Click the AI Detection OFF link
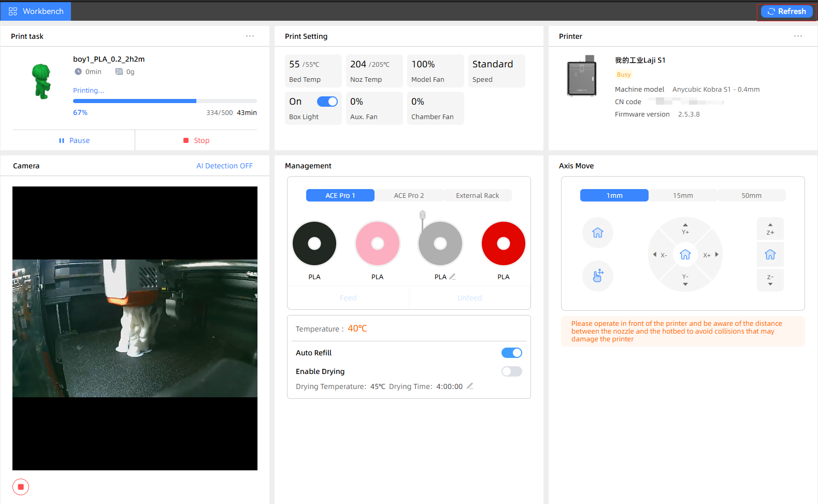818x504 pixels. coord(224,166)
